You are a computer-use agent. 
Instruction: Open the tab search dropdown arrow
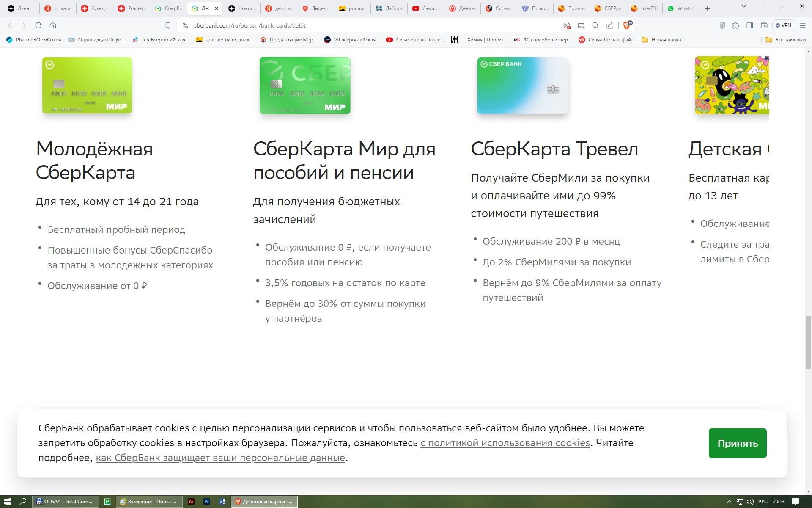click(744, 6)
